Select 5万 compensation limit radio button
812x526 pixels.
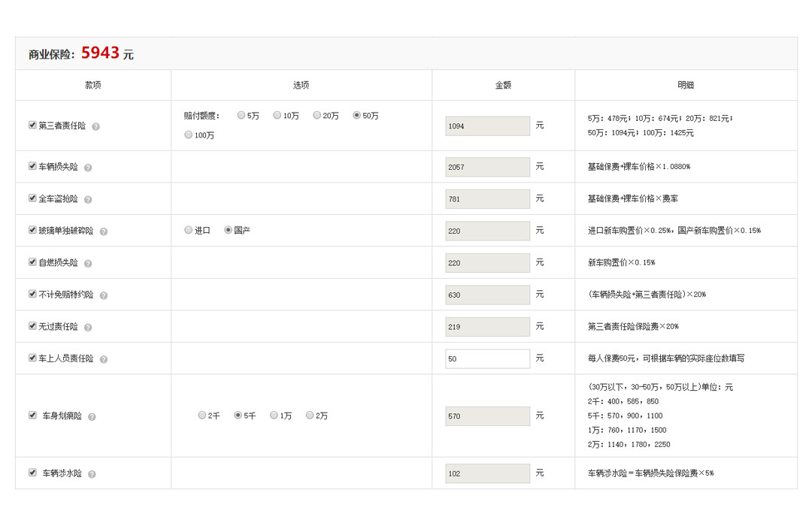[241, 116]
